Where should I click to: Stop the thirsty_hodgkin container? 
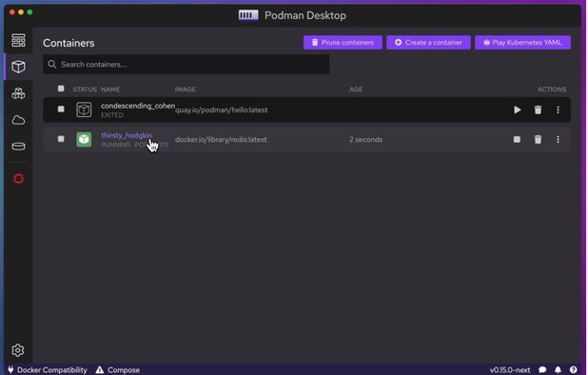pyautogui.click(x=517, y=140)
